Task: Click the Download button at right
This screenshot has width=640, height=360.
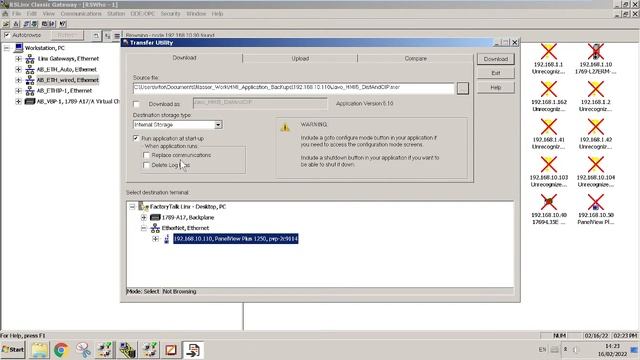Action: click(496, 59)
